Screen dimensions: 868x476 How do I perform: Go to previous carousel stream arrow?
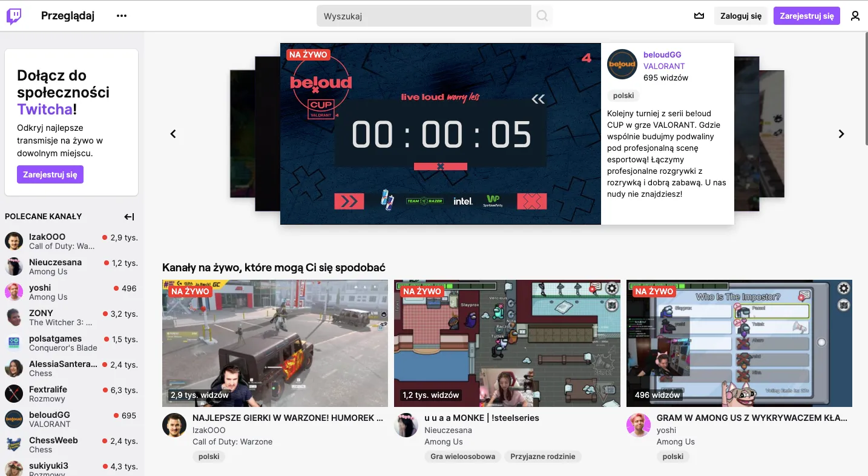(173, 134)
